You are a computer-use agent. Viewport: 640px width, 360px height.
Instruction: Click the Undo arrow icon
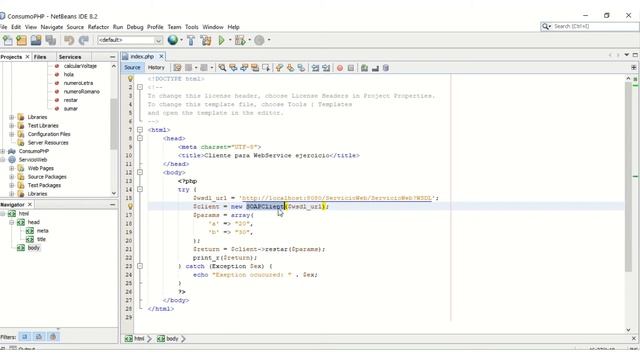point(69,40)
